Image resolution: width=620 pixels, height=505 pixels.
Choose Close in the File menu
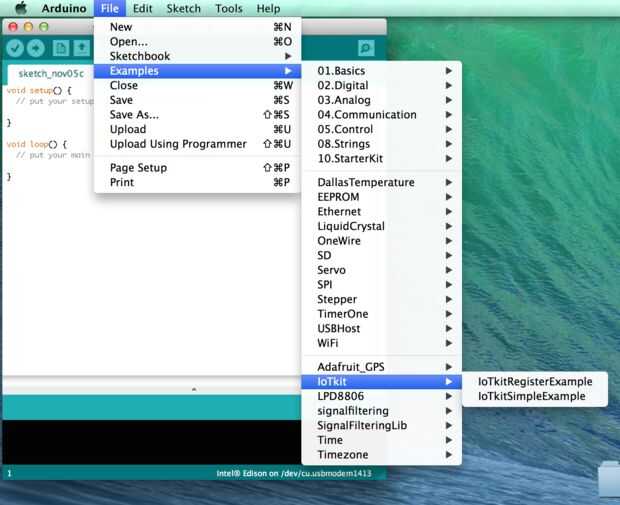point(197,85)
